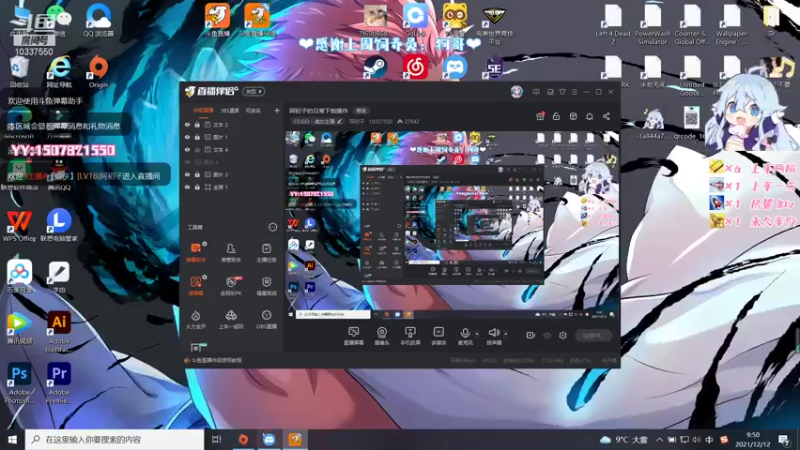Open Adobe Illustrator desktop shortcut
The height and width of the screenshot is (450, 800).
click(x=59, y=331)
